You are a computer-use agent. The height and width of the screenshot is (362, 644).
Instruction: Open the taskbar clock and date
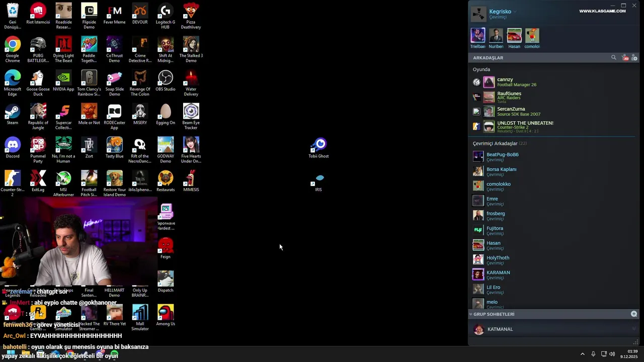pyautogui.click(x=629, y=354)
